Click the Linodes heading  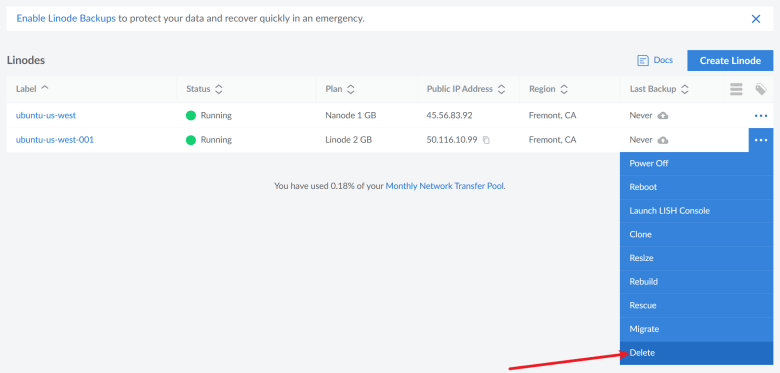pyautogui.click(x=26, y=60)
